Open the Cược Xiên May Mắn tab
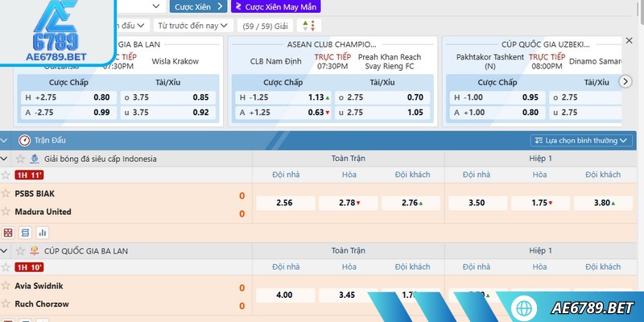644x322 pixels. click(x=275, y=6)
